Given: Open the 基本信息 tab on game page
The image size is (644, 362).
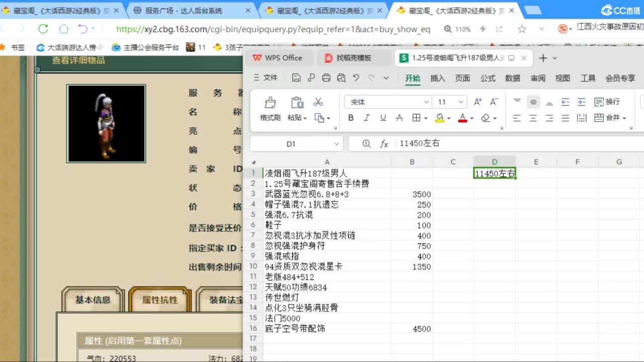Looking at the screenshot, I should click(93, 300).
